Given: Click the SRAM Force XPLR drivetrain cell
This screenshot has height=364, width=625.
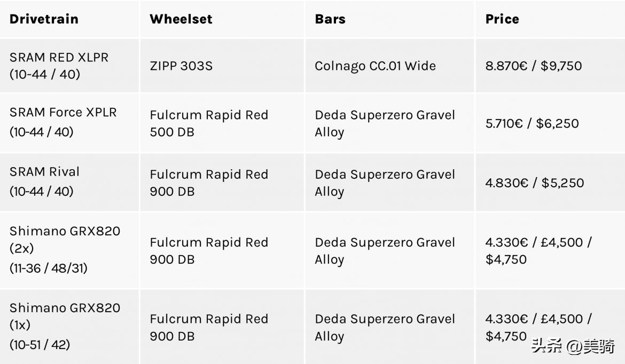Looking at the screenshot, I should [63, 121].
